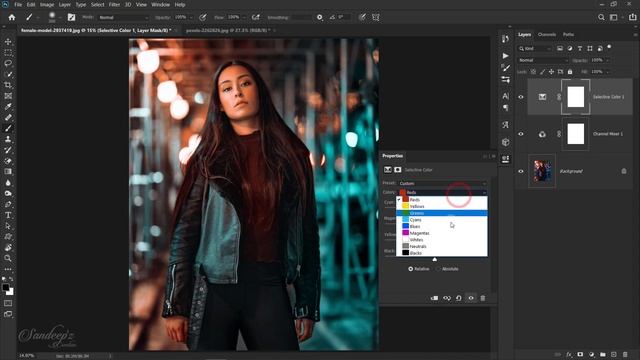The image size is (640, 360).
Task: Open the Character panel icon
Action: pos(505,96)
